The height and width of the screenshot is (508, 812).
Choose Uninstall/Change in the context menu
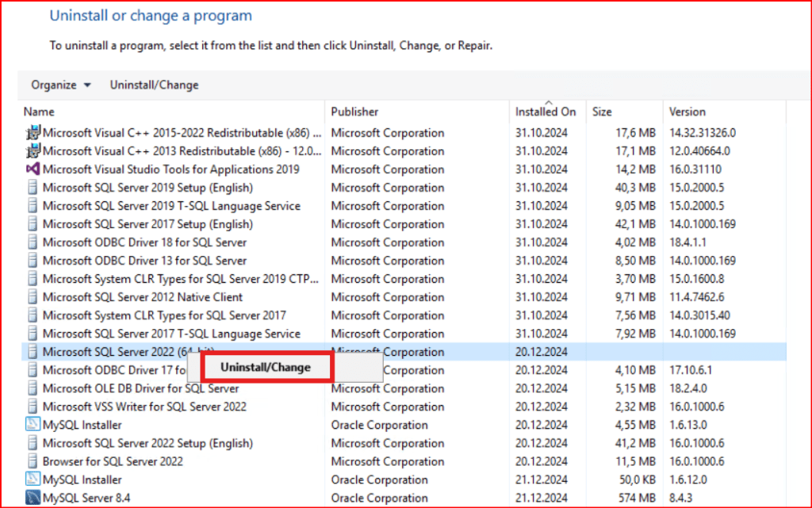[x=266, y=368]
